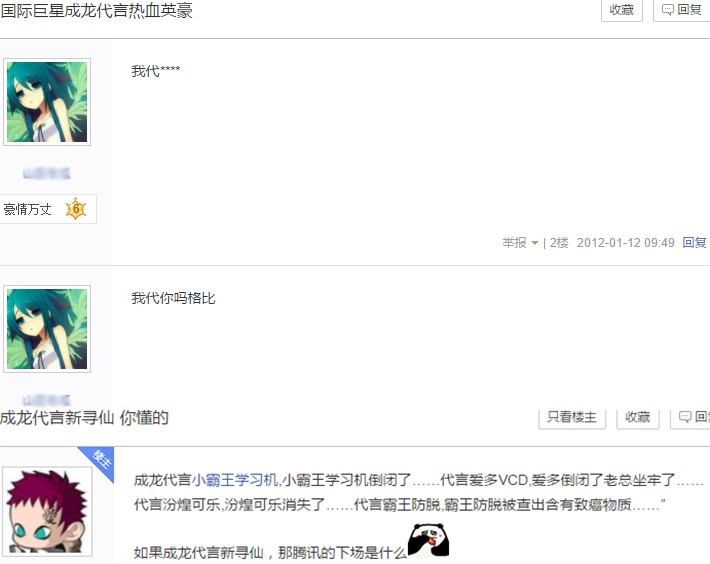Screen dimensions: 710x564
Task: Click 收藏 button beside 热血英豪 thread title
Action: click(x=622, y=10)
